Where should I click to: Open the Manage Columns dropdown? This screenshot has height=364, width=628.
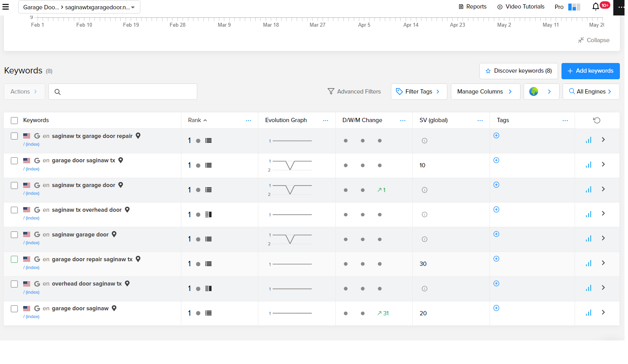pyautogui.click(x=485, y=92)
